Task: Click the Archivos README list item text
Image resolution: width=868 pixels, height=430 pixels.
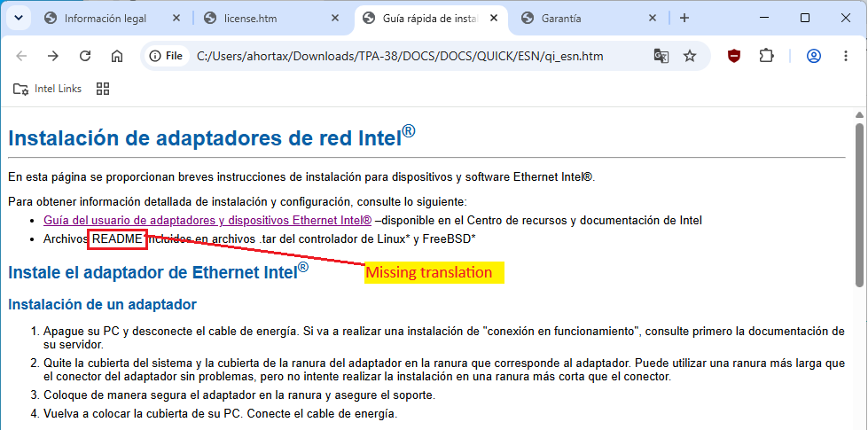Action: (x=260, y=239)
